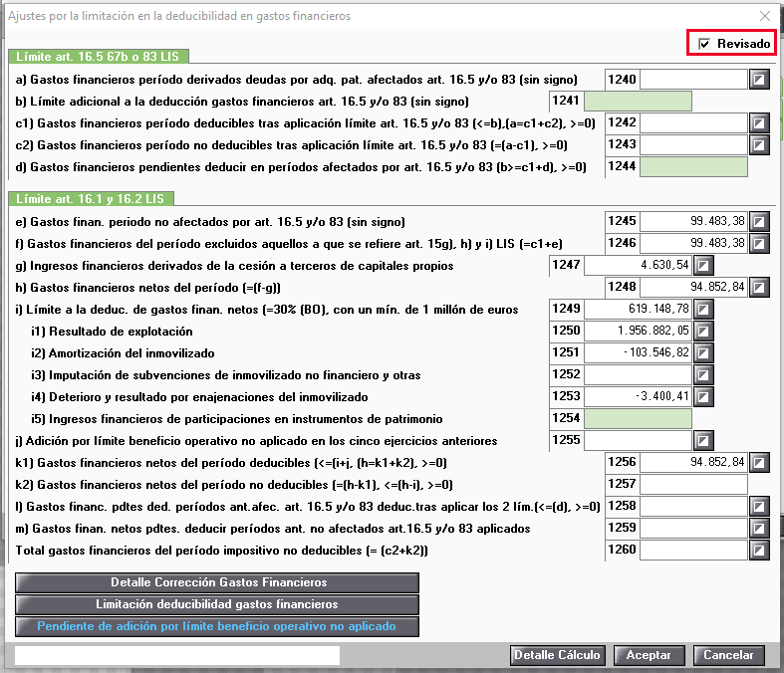Open Limitación deducibilidad gastos financieros
784x673 pixels.
pyautogui.click(x=217, y=604)
